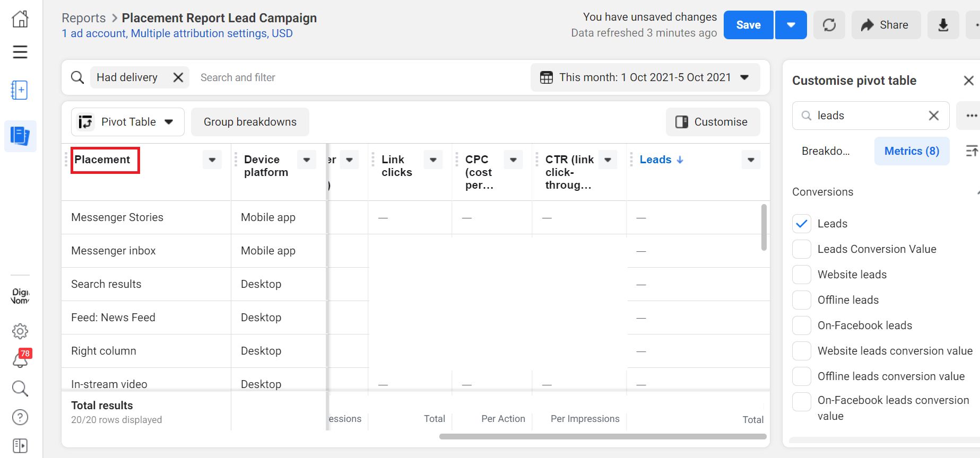Viewport: 980px width, 458px height.
Task: Click the sidebar search magnifier icon
Action: pyautogui.click(x=20, y=389)
